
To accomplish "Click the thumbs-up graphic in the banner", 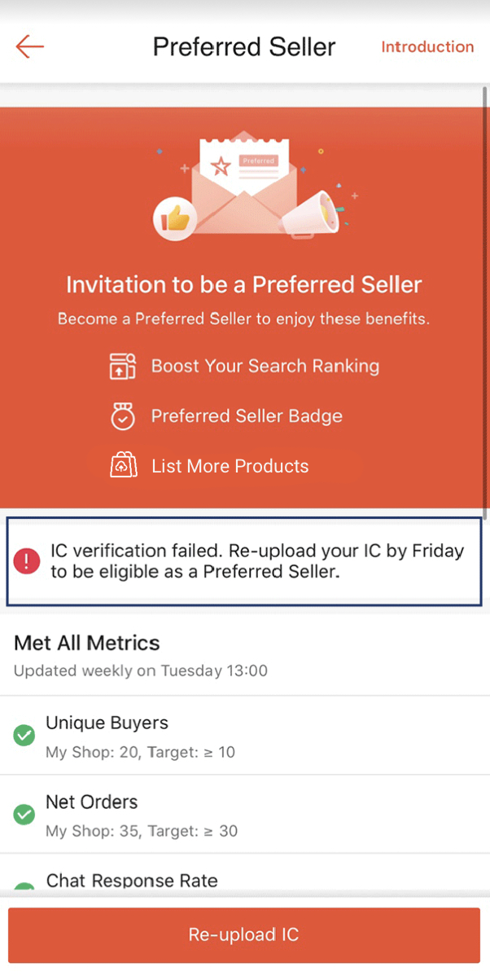I will tap(176, 218).
